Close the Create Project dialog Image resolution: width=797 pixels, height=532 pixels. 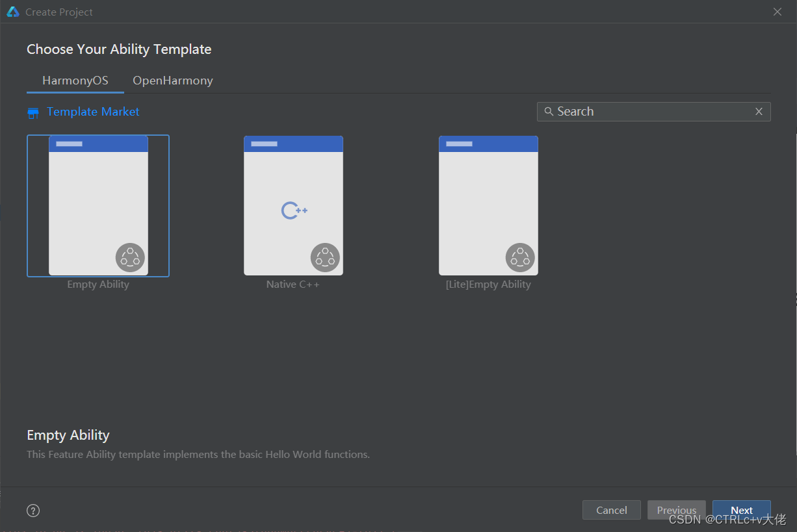coord(777,12)
